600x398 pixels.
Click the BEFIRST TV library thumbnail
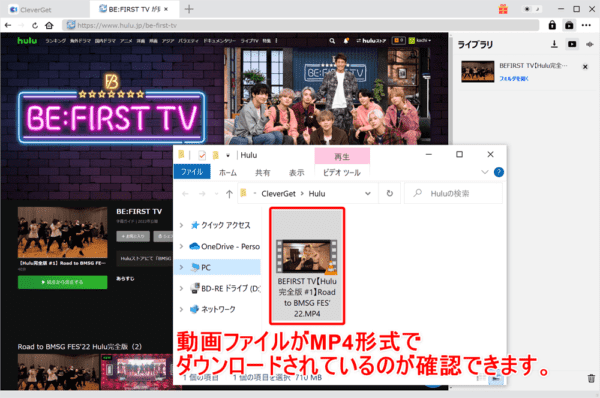[478, 72]
